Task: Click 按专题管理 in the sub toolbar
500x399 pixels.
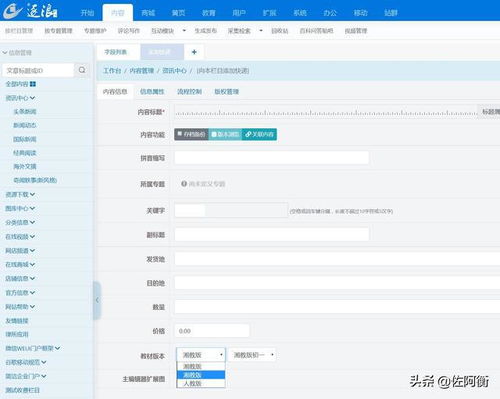Action: tap(58, 31)
